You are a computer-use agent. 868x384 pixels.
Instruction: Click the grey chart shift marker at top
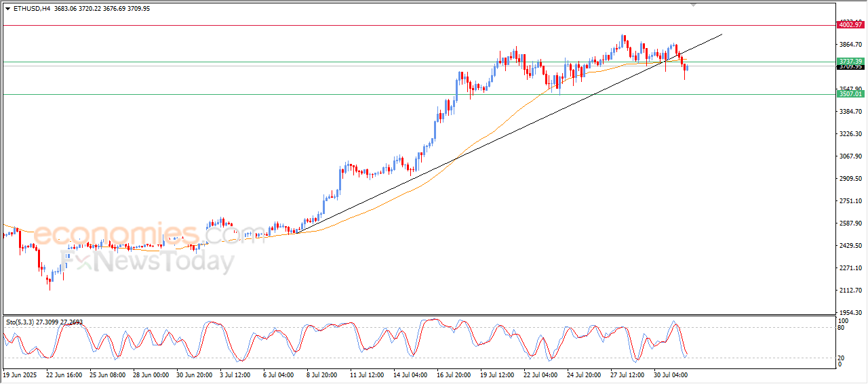[x=692, y=5]
